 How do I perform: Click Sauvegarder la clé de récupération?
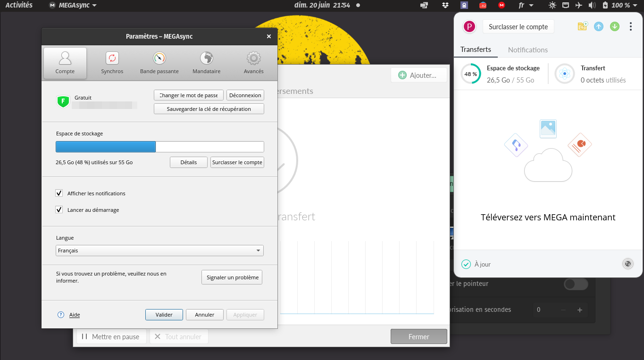point(209,109)
